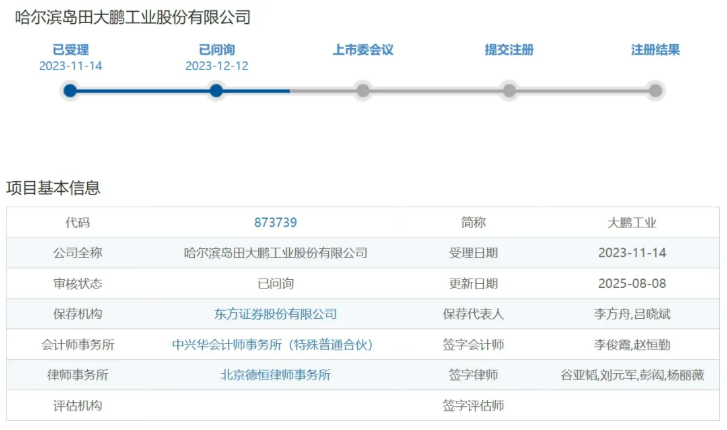
Task: Click the 律师事务所 label cell
Action: tap(78, 375)
